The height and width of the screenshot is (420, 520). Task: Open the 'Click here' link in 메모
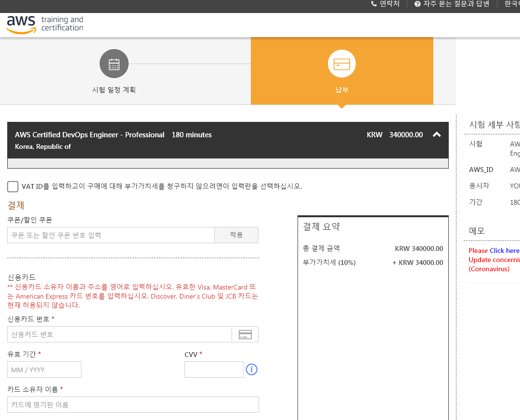pos(505,250)
